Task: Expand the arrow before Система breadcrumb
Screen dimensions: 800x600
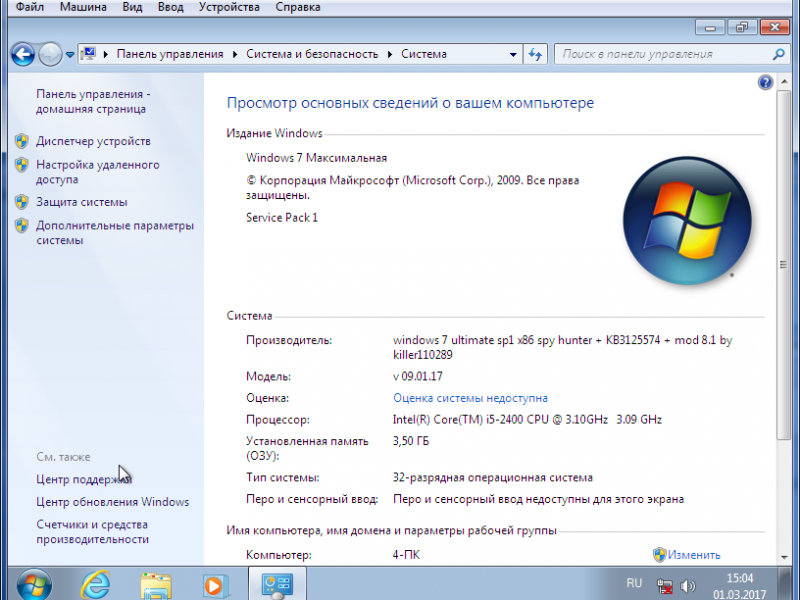Action: point(390,54)
